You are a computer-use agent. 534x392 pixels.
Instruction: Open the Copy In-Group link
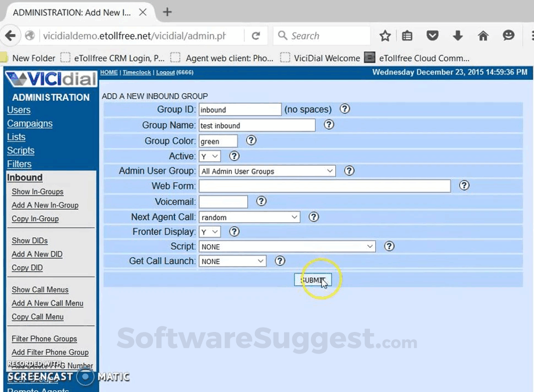coord(35,219)
